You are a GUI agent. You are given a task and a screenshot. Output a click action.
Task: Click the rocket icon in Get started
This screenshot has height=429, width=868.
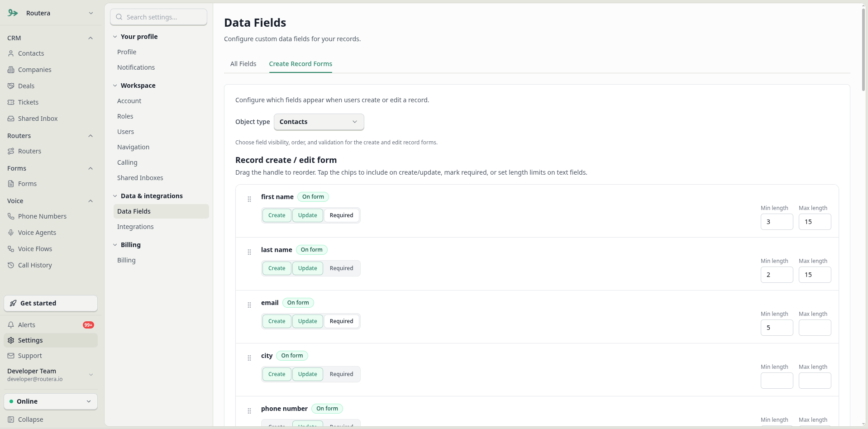[x=13, y=303]
